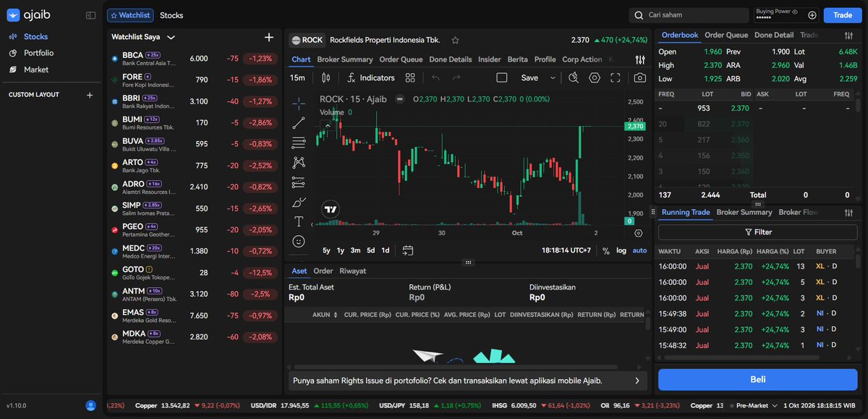Expand the Watchlist Saya dropdown
This screenshot has height=419, width=868.
point(171,37)
